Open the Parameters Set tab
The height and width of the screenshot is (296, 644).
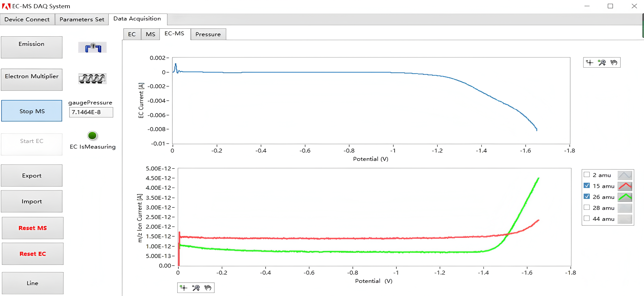pyautogui.click(x=82, y=20)
